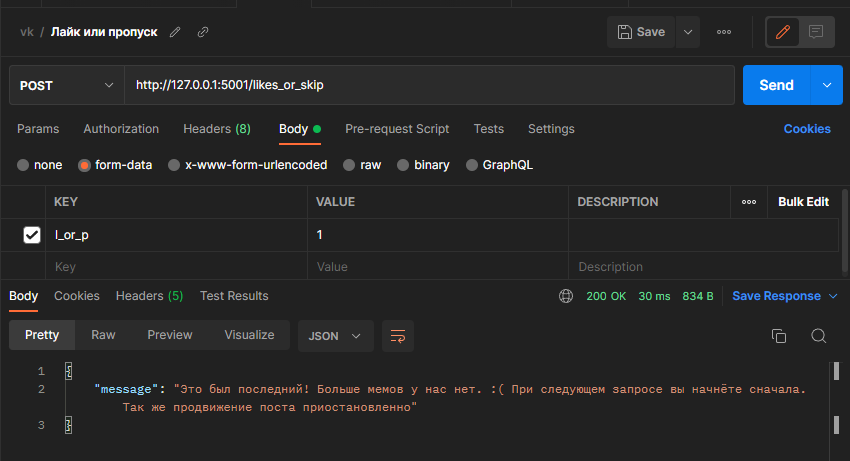Click the pencil icon to rename the request
This screenshot has height=461, width=850.
[175, 32]
